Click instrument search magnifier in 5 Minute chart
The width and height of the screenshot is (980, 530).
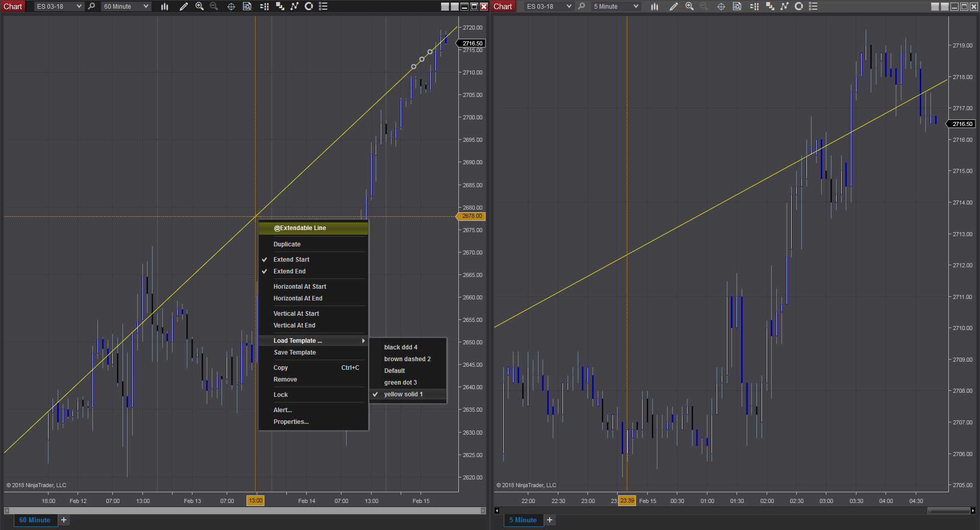581,6
